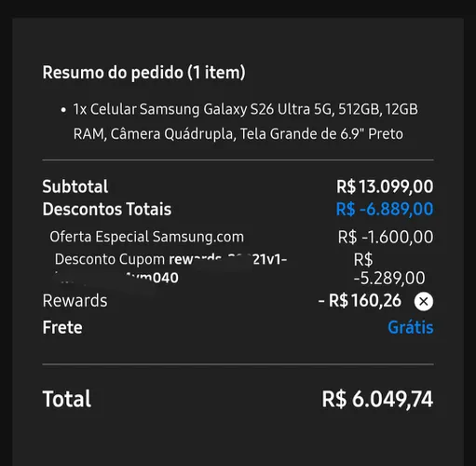Click the Desconto Cupom label
The width and height of the screenshot is (476, 466).
coord(110,259)
